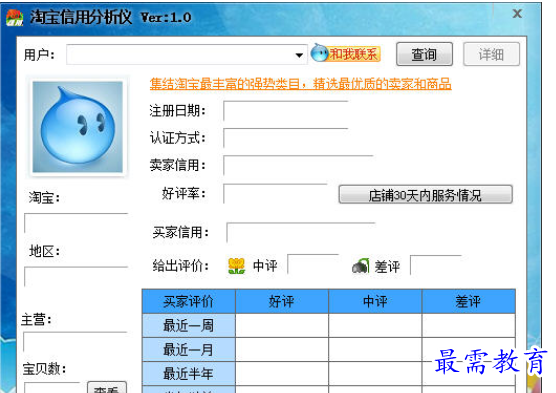Click the 认证方式 field
556x393 pixels.
click(x=286, y=138)
